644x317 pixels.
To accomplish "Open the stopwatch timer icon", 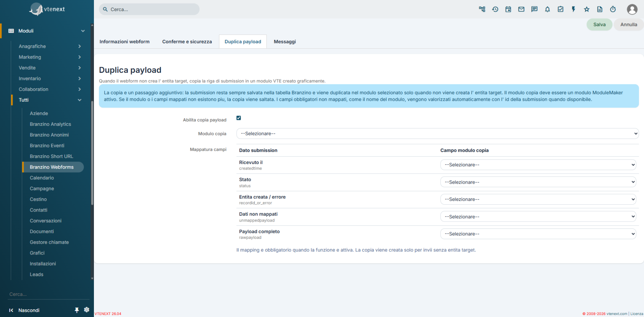I will pyautogui.click(x=613, y=9).
